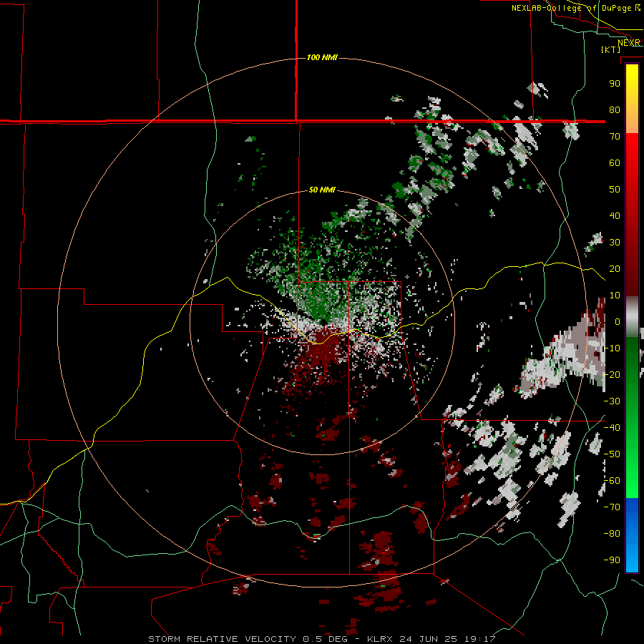Click the -50 value on velocity scale
644x644 pixels.
[x=612, y=454]
